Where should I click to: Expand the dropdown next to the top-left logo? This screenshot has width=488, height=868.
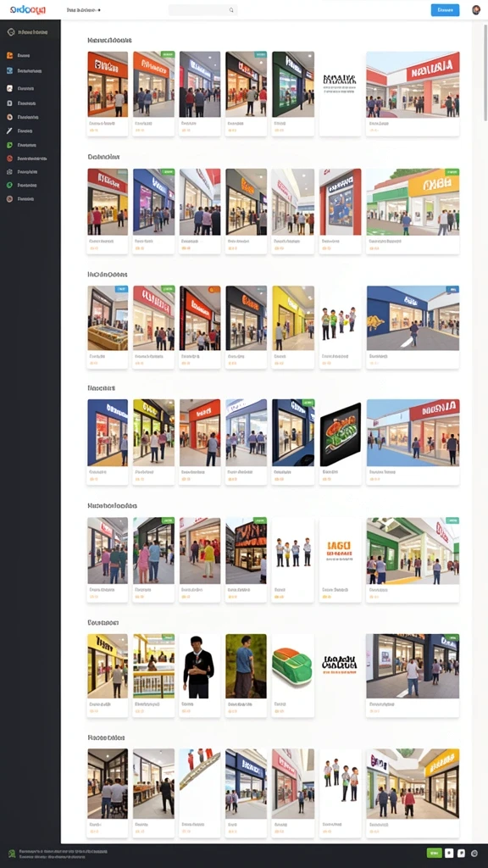tap(84, 10)
